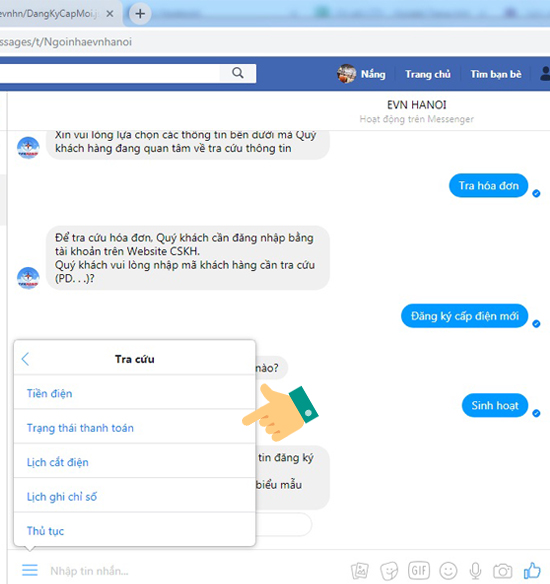Open the Nắng profile avatar
Viewport: 550px width, 584px height.
tap(346, 74)
